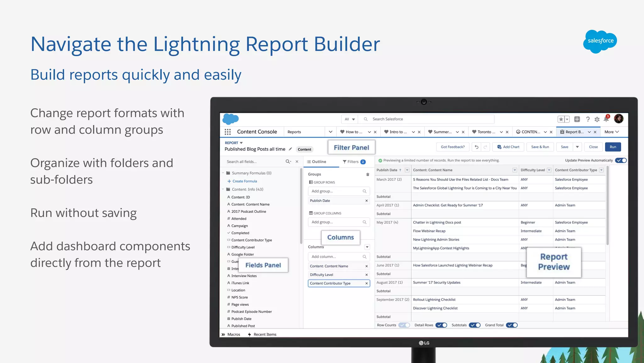Click the search fields magnifier icon
The width and height of the screenshot is (644, 363).
pos(288,162)
